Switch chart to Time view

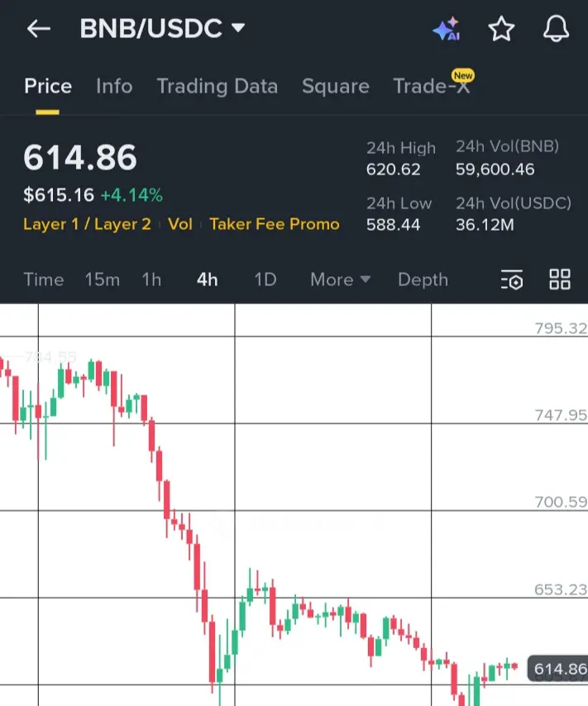coord(44,280)
